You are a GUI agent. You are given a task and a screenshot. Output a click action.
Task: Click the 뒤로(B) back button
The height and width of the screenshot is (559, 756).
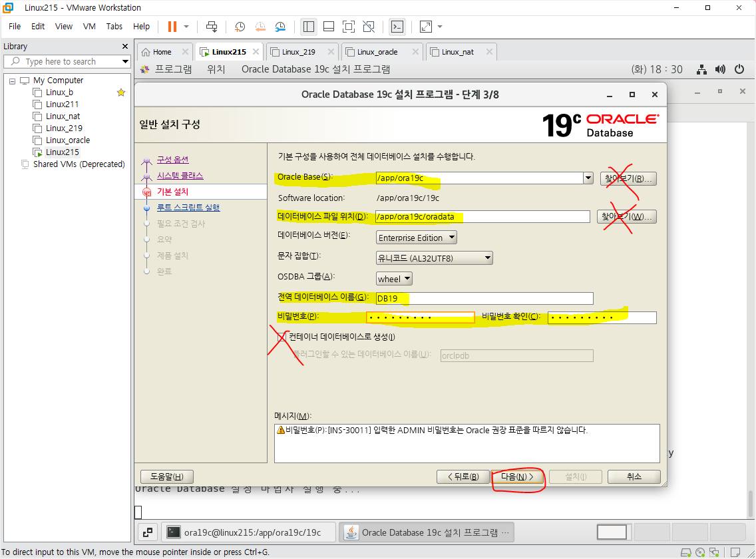click(x=463, y=476)
